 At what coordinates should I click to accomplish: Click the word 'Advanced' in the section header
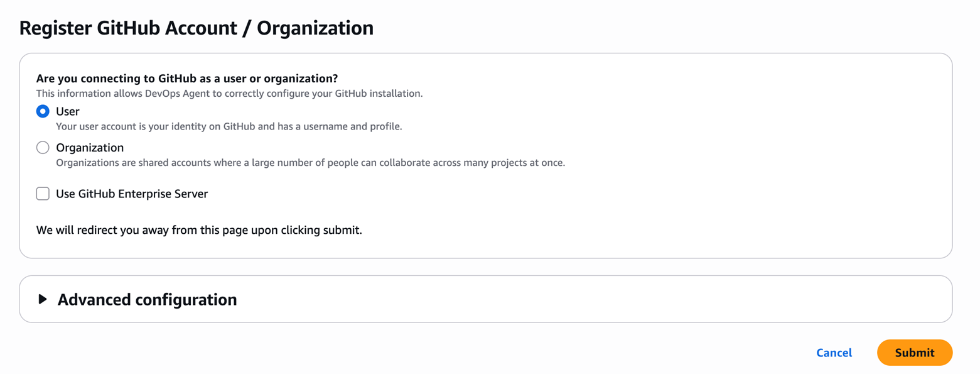[x=94, y=299]
